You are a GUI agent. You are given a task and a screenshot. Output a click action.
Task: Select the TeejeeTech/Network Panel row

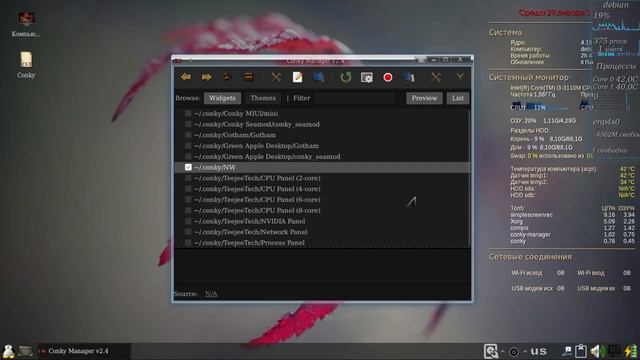pyautogui.click(x=322, y=232)
